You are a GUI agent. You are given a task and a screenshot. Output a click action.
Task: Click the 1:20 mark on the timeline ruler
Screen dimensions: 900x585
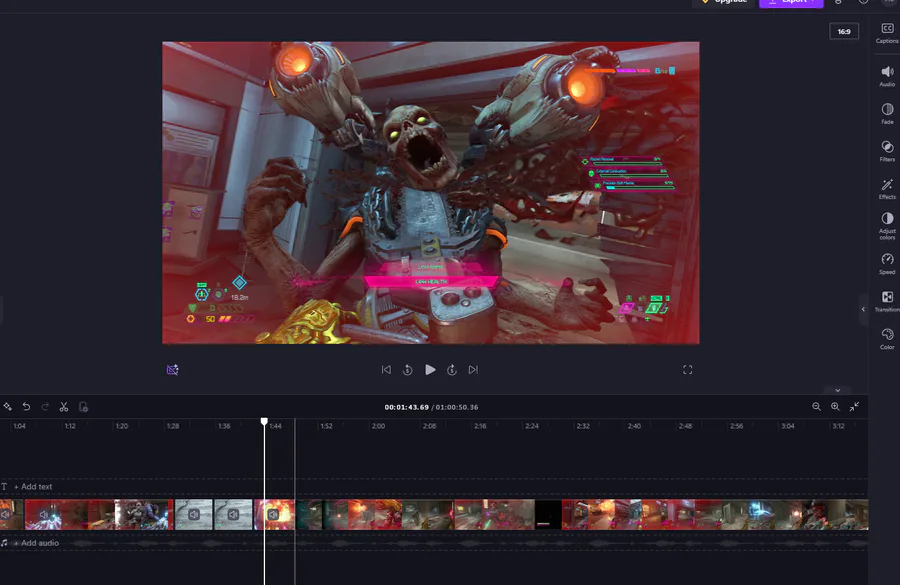(121, 426)
